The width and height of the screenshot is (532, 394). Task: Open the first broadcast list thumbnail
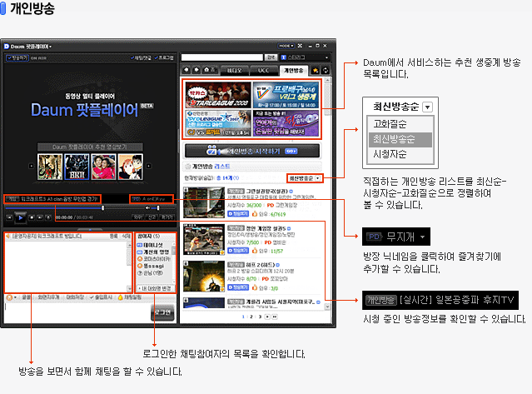click(x=204, y=202)
